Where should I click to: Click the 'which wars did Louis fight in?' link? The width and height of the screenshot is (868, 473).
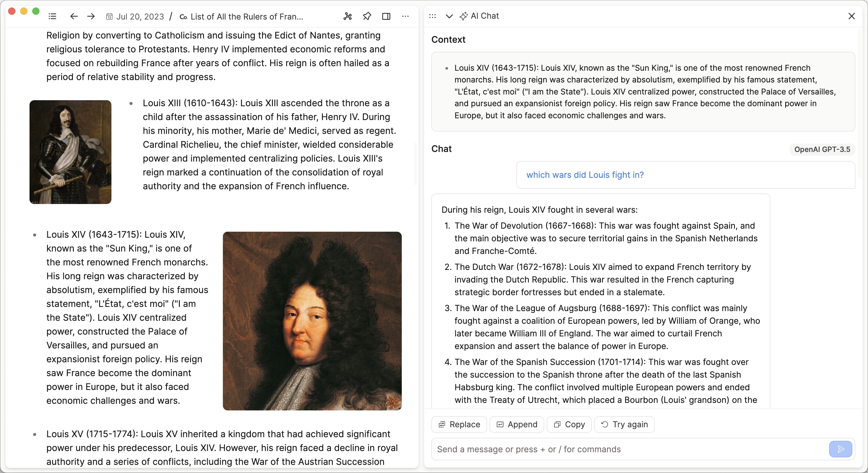pos(585,174)
